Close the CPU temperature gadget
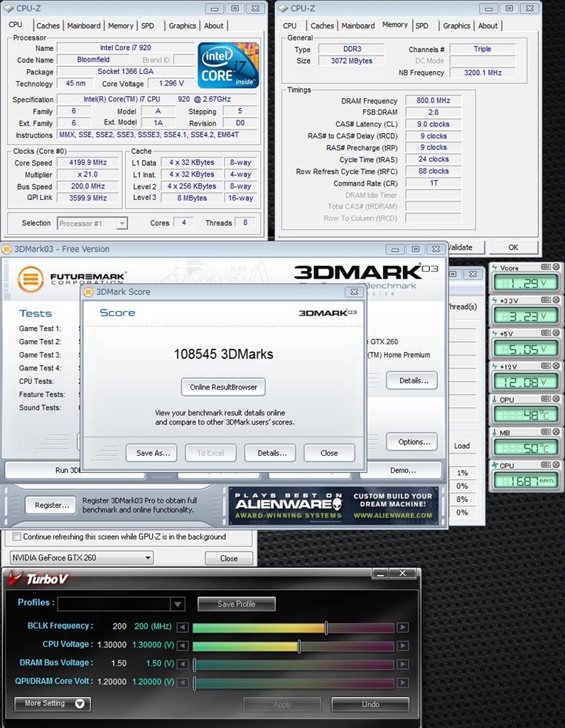Screen dimensions: 565x728 click(556, 399)
